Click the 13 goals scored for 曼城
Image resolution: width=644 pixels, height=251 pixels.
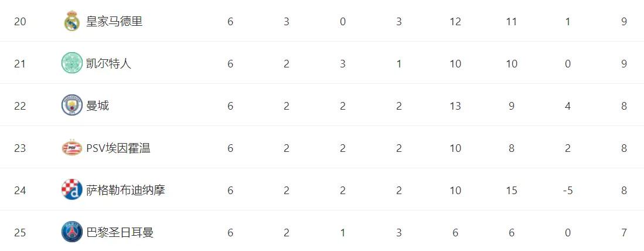pyautogui.click(x=455, y=106)
